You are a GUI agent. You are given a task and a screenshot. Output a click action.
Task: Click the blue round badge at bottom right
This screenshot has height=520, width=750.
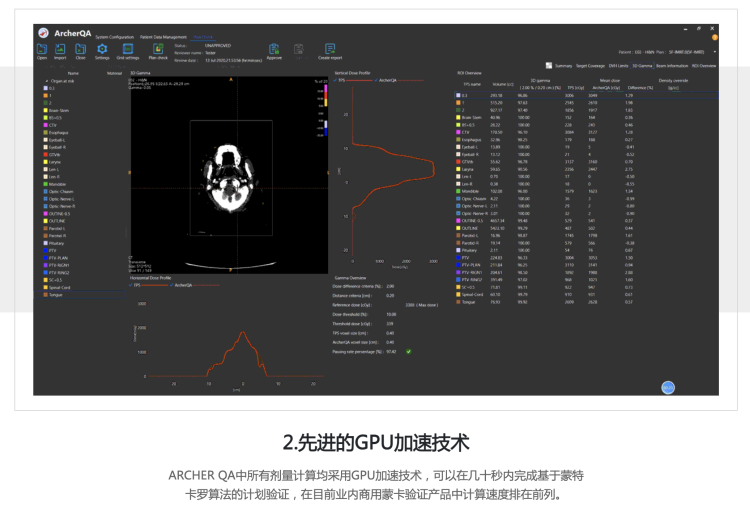[668, 387]
